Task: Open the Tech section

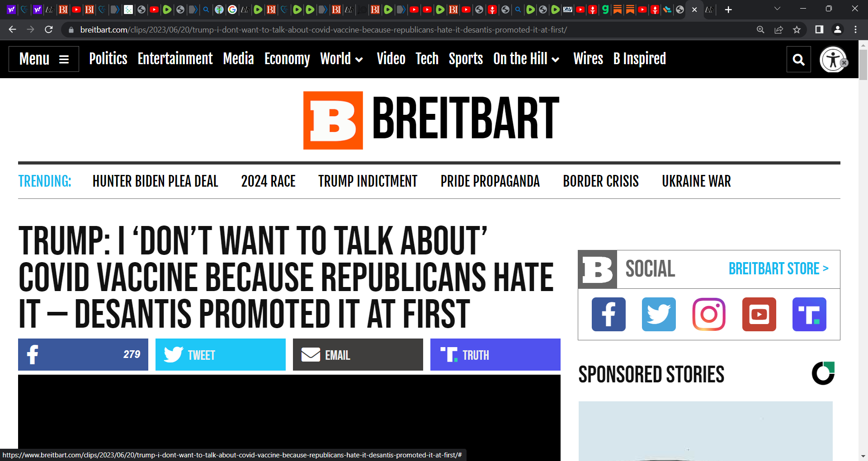Action: tap(427, 59)
